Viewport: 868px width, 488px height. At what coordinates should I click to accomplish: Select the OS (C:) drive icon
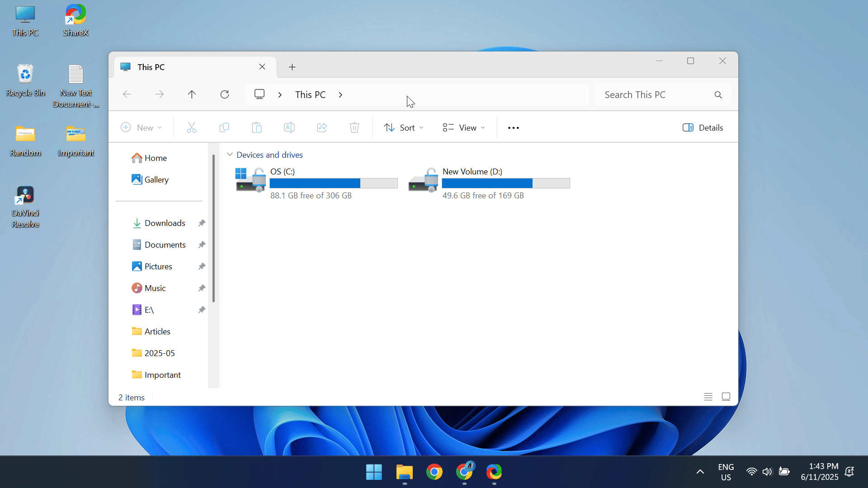tap(250, 180)
